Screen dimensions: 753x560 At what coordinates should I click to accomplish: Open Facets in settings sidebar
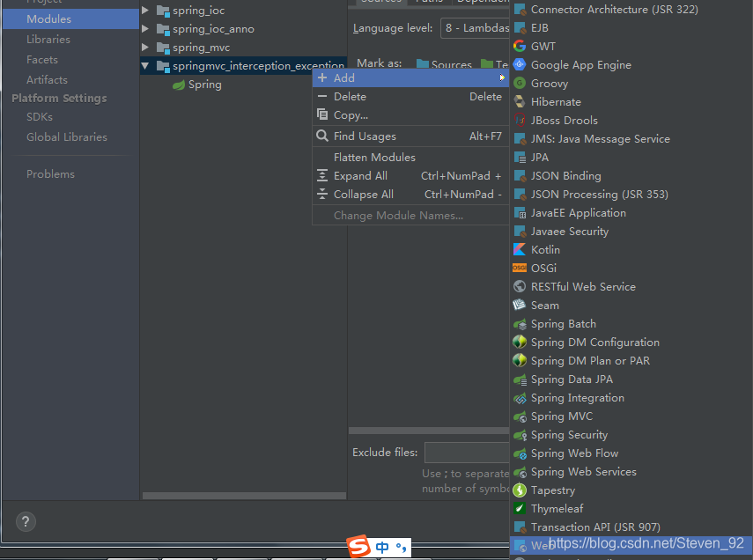pyautogui.click(x=42, y=60)
